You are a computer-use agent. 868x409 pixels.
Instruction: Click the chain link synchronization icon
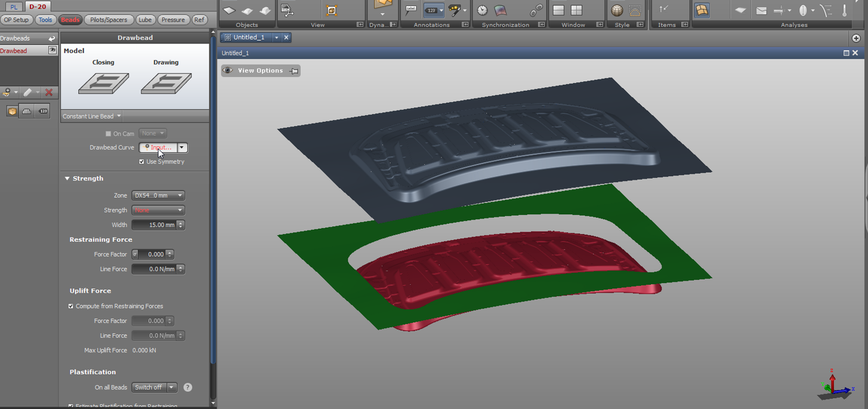click(x=536, y=10)
